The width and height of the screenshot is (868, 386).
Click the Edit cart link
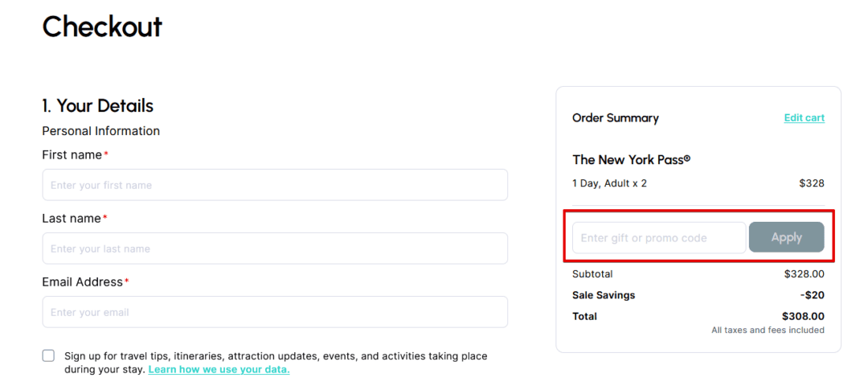pos(804,118)
